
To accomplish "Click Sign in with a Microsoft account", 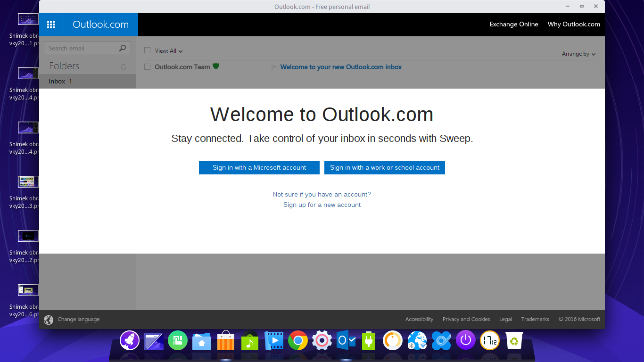I will tap(259, 168).
